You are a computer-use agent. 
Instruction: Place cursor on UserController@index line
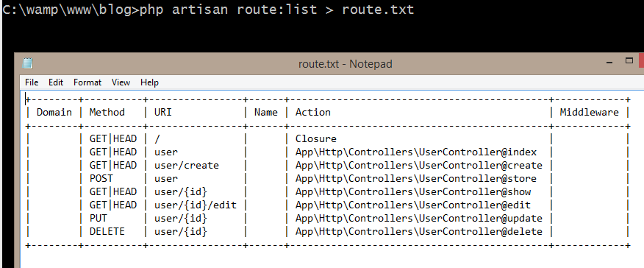(327, 152)
